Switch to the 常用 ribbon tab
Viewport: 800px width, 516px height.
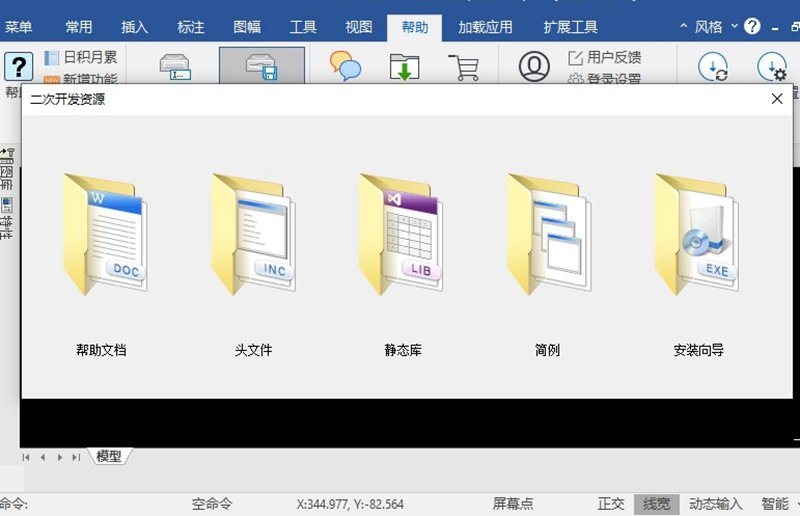click(79, 27)
